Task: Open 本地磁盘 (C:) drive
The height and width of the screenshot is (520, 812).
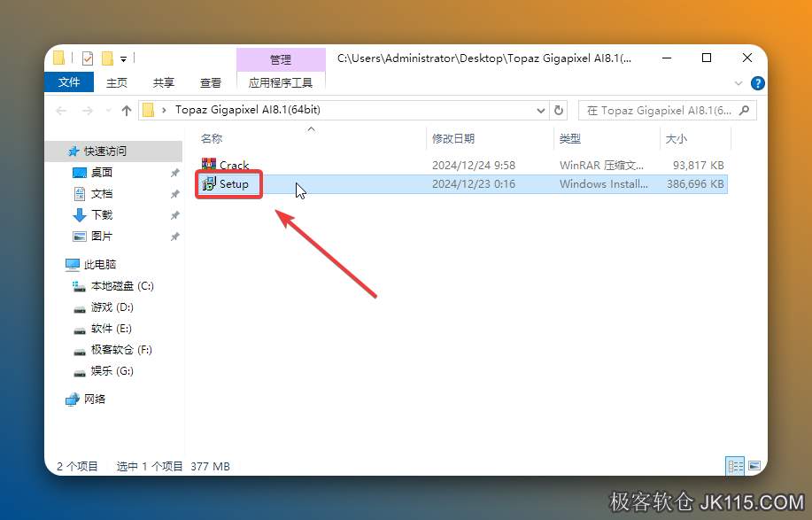Action: [x=122, y=285]
